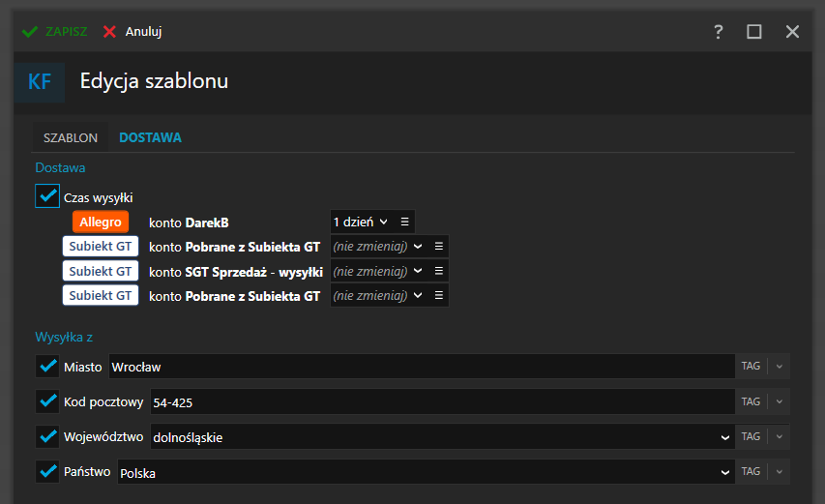Image resolution: width=825 pixels, height=504 pixels.
Task: Select the DOSTAWA tab
Action: [150, 137]
